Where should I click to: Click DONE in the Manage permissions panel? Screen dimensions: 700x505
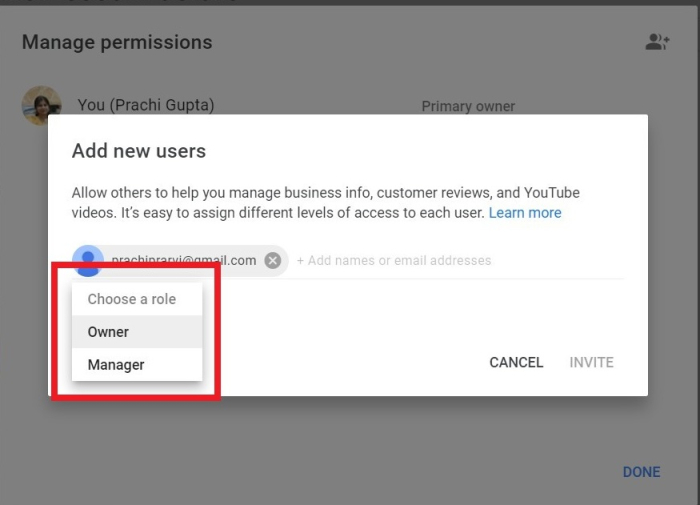click(641, 472)
